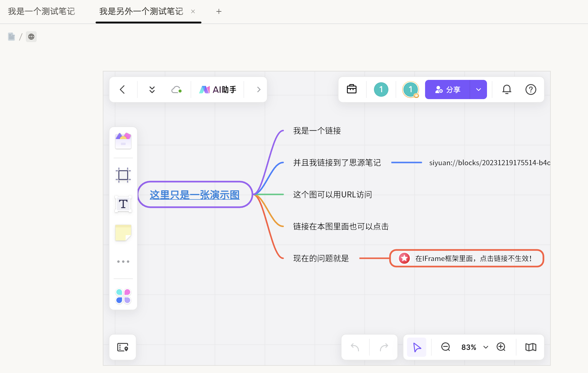The image size is (588, 373).
Task: Expand the double-chevron menu
Action: coord(152,89)
